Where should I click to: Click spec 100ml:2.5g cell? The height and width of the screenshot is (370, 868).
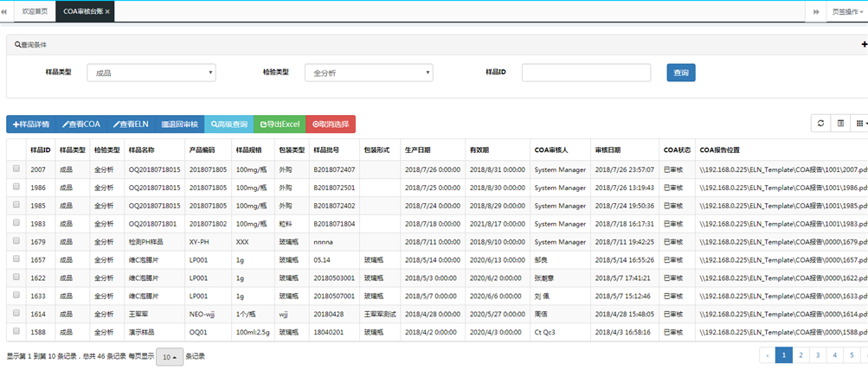click(253, 331)
